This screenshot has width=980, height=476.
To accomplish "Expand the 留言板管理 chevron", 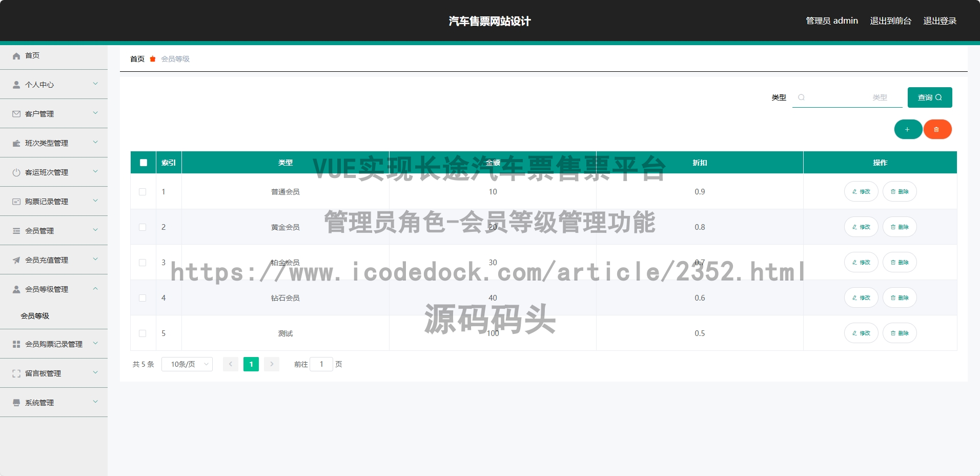I will coord(95,372).
